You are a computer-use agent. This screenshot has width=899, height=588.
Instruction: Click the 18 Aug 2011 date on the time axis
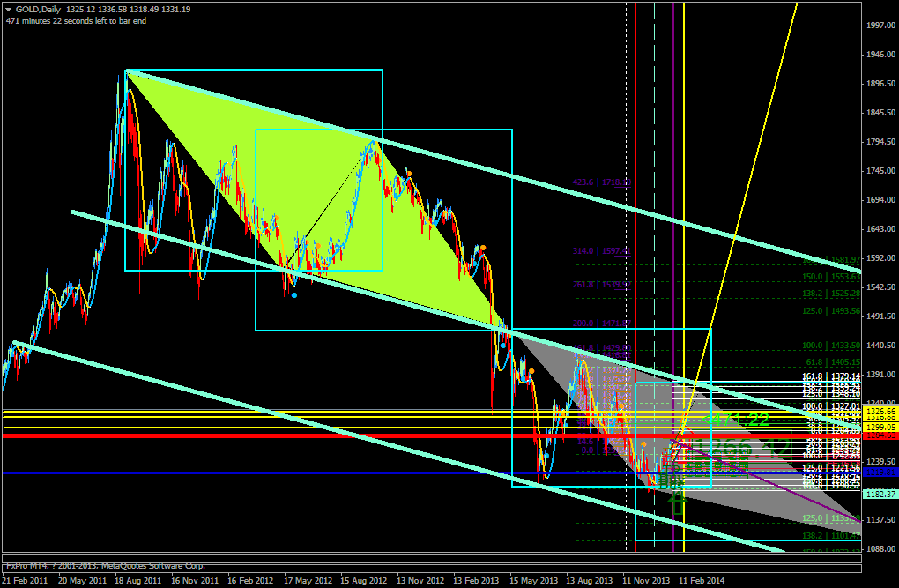pyautogui.click(x=137, y=581)
